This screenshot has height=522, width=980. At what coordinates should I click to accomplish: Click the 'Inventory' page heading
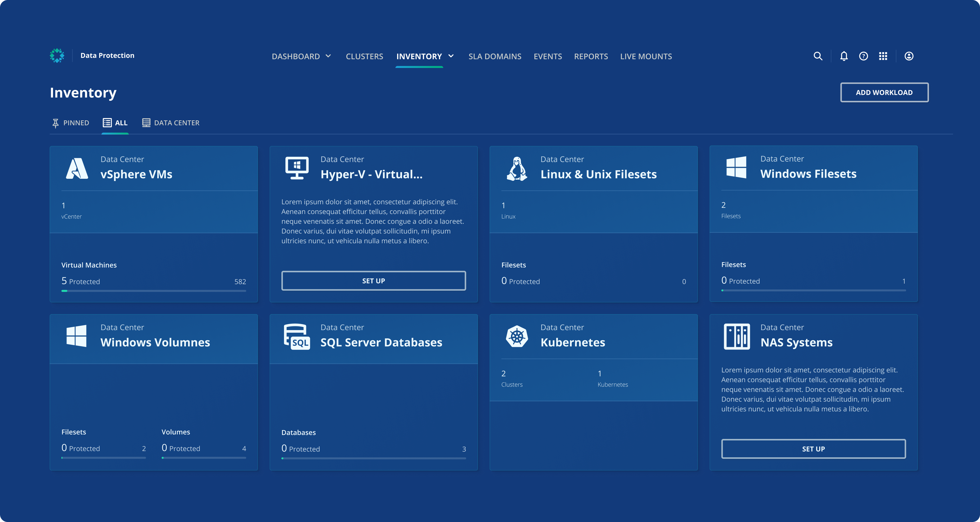(x=83, y=93)
